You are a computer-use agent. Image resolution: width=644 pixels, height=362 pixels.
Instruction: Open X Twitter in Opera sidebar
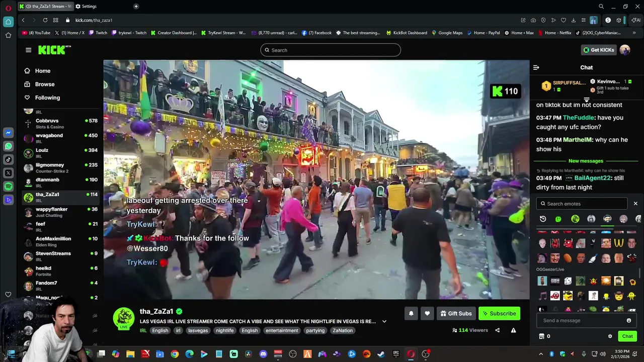point(8,173)
